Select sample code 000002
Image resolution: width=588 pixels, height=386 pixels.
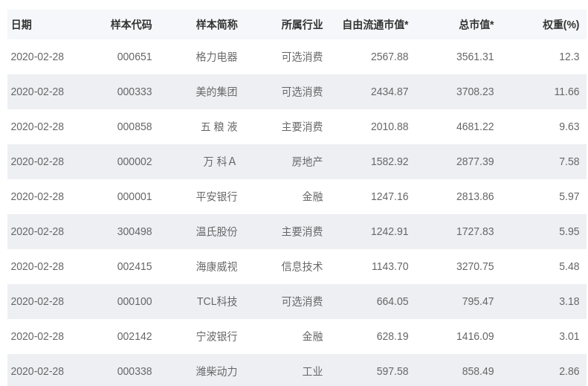[x=135, y=161]
